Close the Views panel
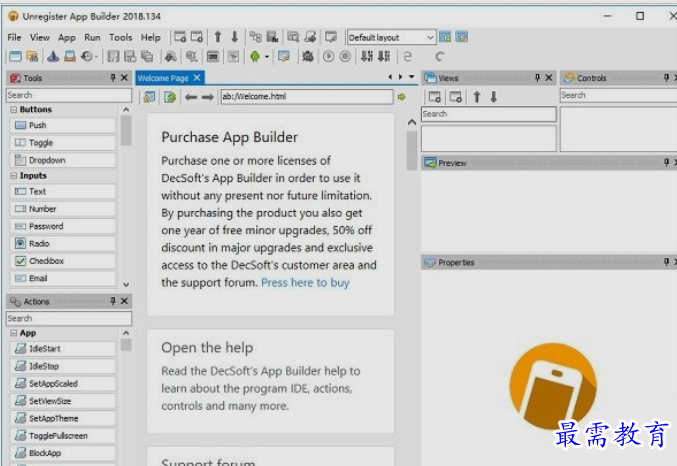 [549, 78]
